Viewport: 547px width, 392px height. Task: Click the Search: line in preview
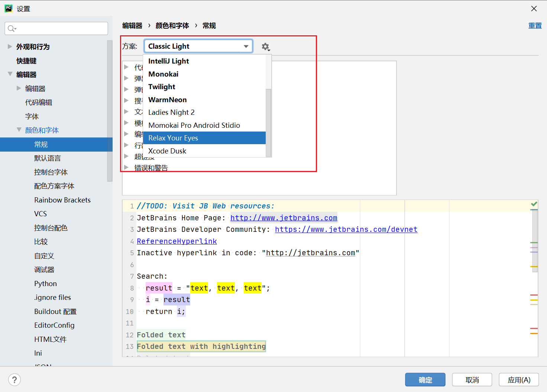(152, 276)
